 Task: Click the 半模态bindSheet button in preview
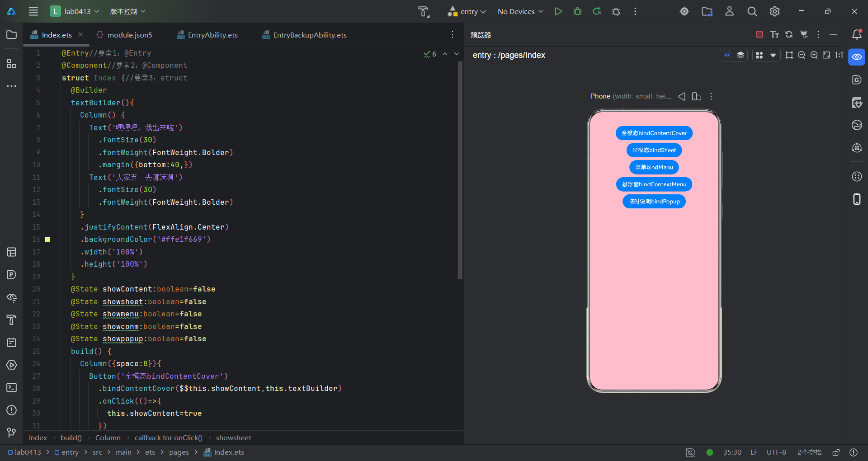[x=654, y=150]
